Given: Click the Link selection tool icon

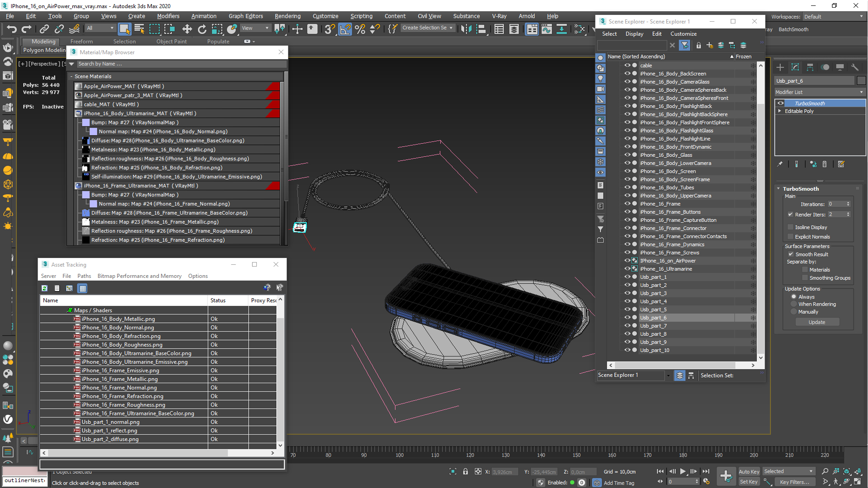Looking at the screenshot, I should 44,29.
